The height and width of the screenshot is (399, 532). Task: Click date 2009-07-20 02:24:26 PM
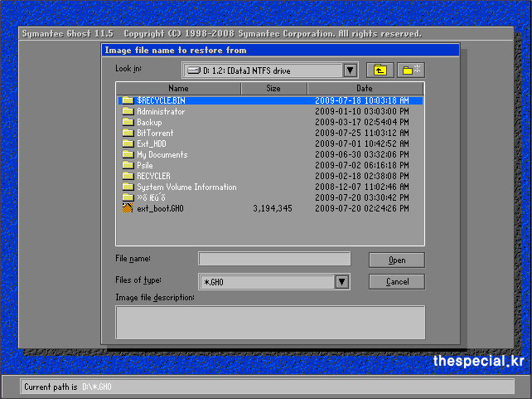click(362, 208)
